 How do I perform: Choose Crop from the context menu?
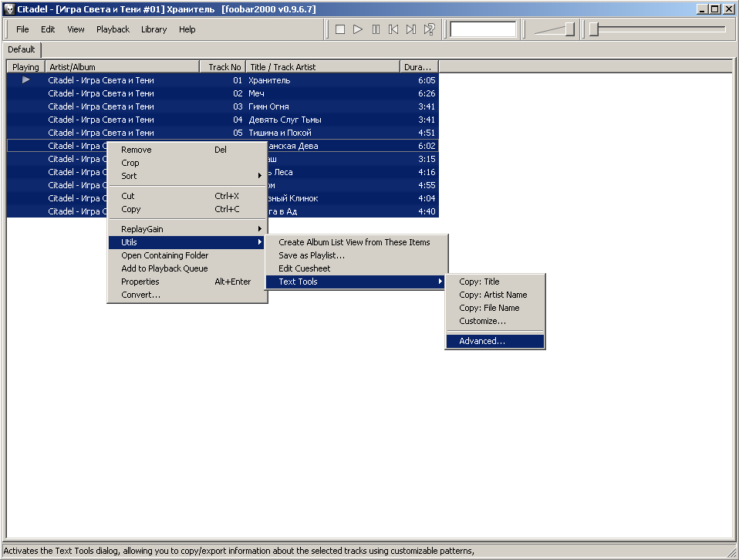point(187,163)
